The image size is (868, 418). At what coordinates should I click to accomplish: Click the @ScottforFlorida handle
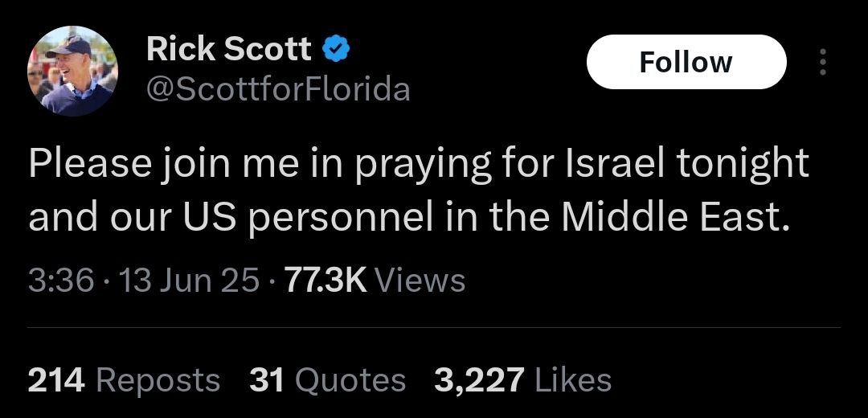tap(278, 88)
